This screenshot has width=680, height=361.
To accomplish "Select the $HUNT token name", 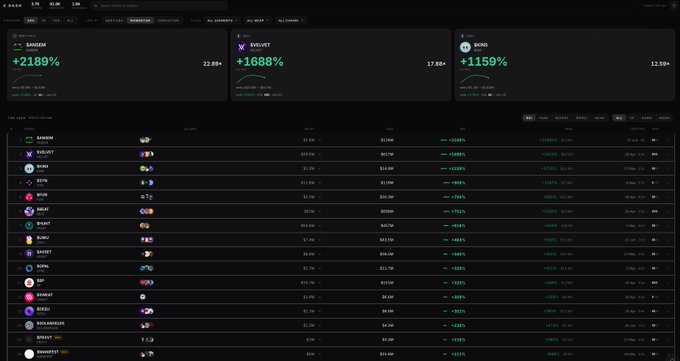I will click(43, 223).
